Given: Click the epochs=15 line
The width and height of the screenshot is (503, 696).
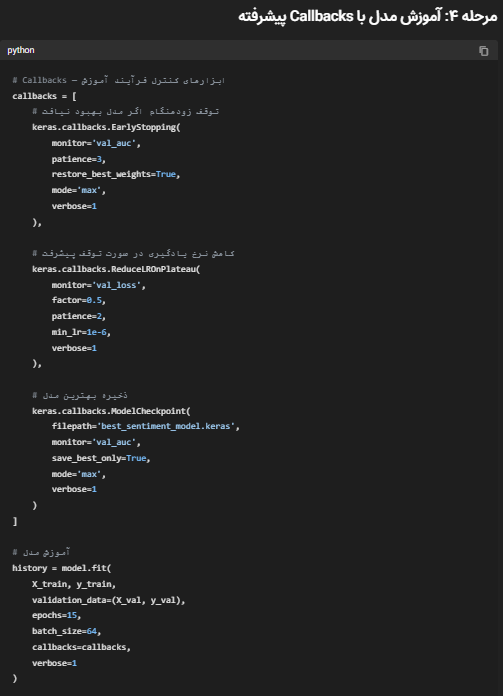Looking at the screenshot, I should 56,615.
